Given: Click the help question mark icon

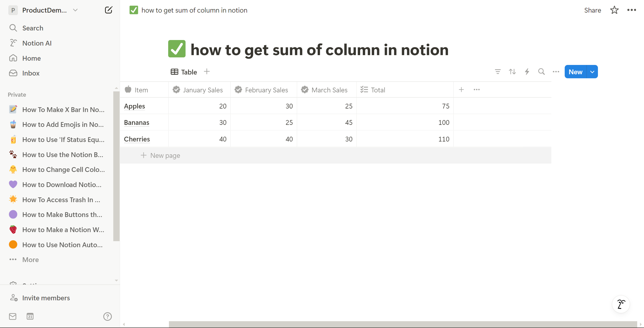Looking at the screenshot, I should [x=108, y=316].
